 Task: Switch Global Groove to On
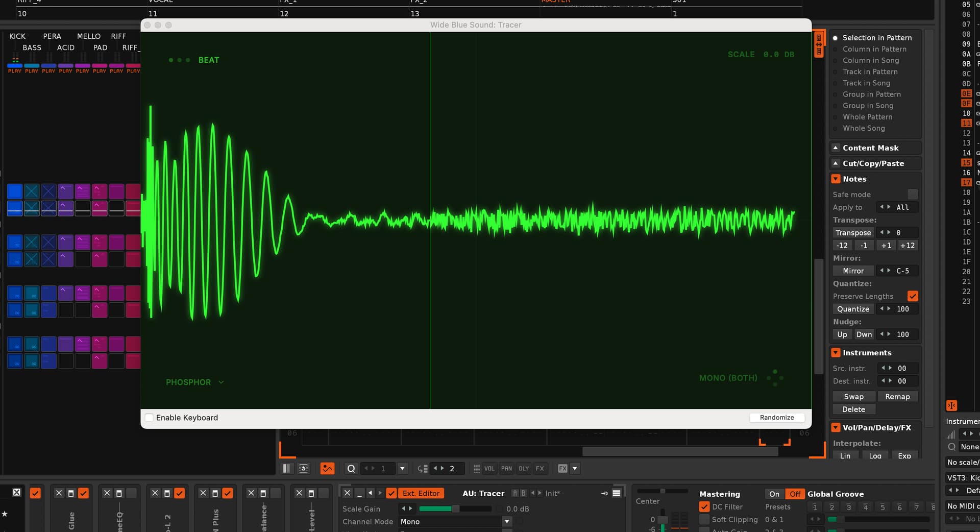coord(774,494)
